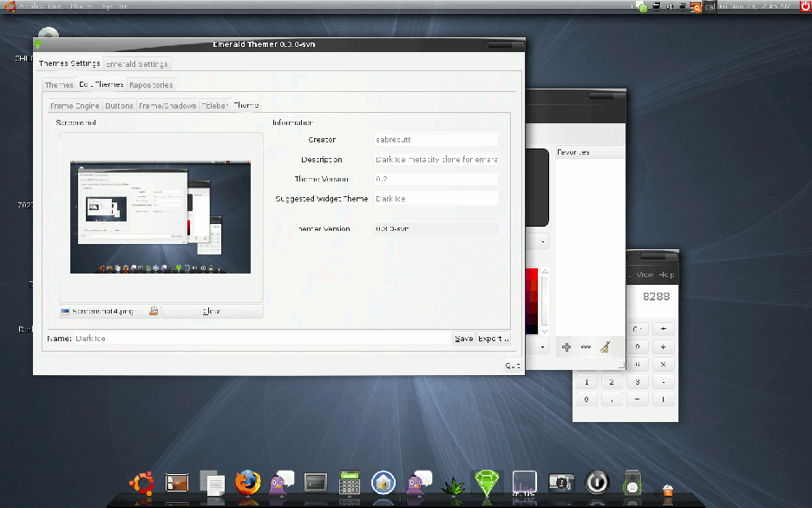
Task: Browse for screenshot file using folder icon
Action: pyautogui.click(x=154, y=311)
